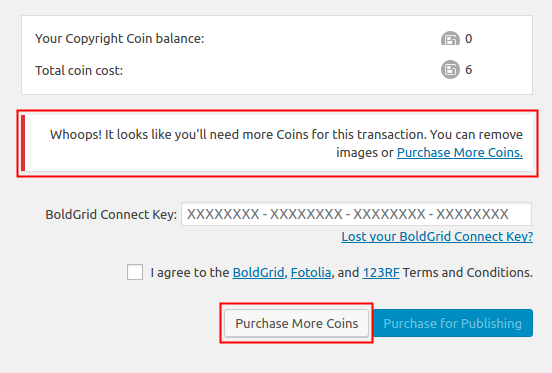
Task: Tick the Terms and Conditions agreement checkbox
Action: click(135, 272)
